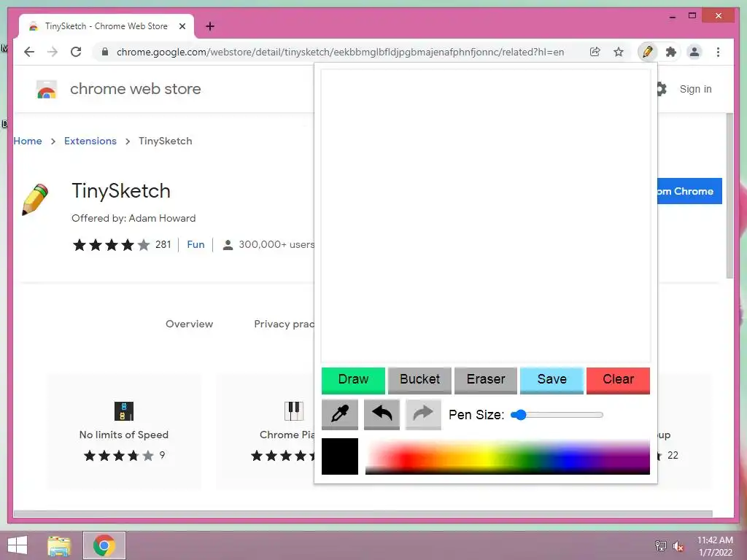Click the No limits of Speed title

[124, 435]
